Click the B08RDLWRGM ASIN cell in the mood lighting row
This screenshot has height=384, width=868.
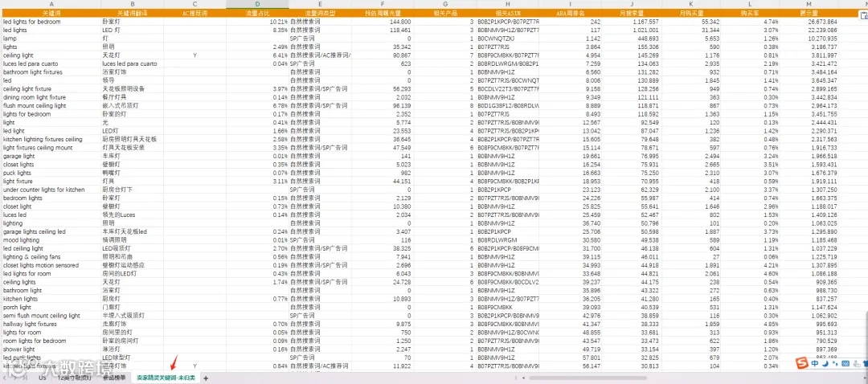point(508,240)
